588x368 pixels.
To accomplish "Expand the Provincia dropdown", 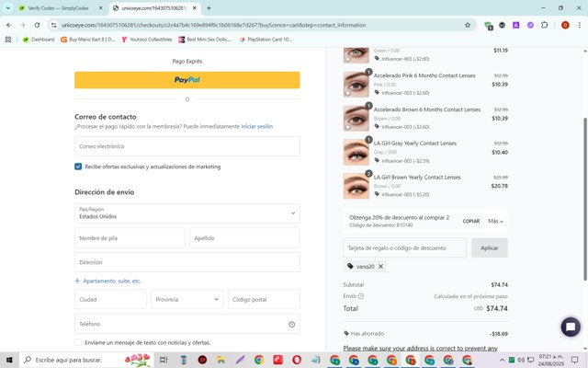I will pos(187,299).
